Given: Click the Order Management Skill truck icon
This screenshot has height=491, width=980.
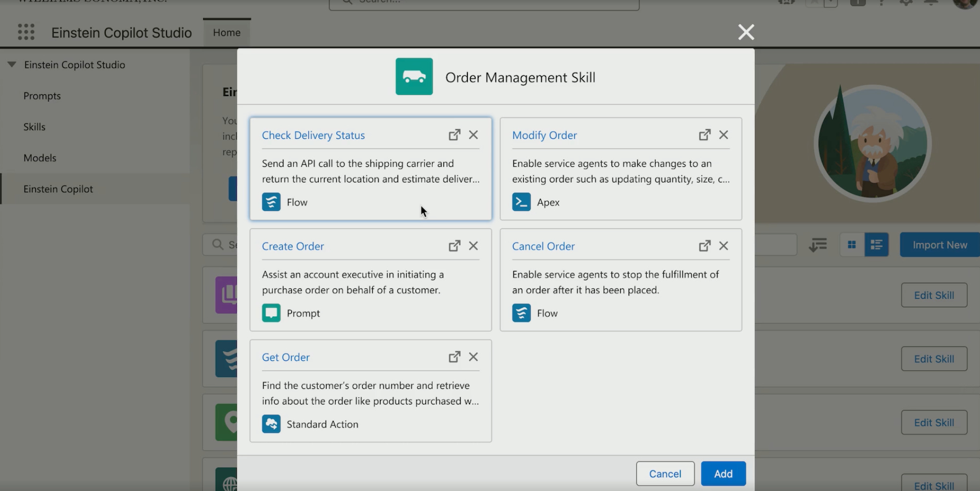Looking at the screenshot, I should [x=414, y=77].
